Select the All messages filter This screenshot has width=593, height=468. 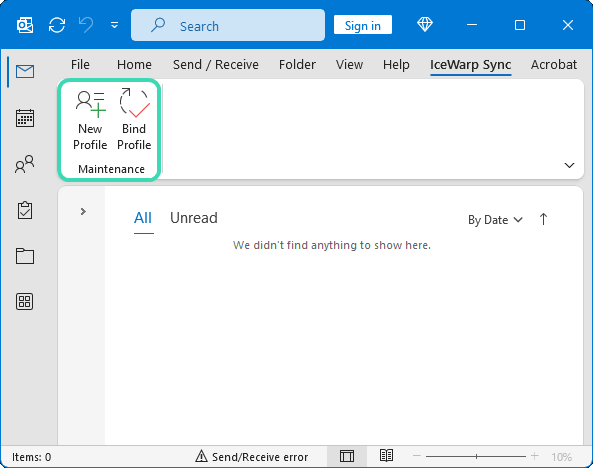tap(143, 218)
